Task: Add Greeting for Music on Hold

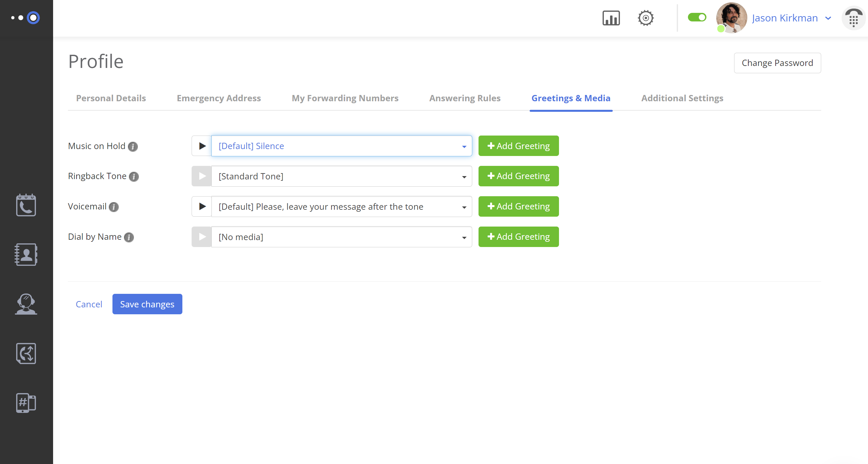Action: tap(518, 146)
